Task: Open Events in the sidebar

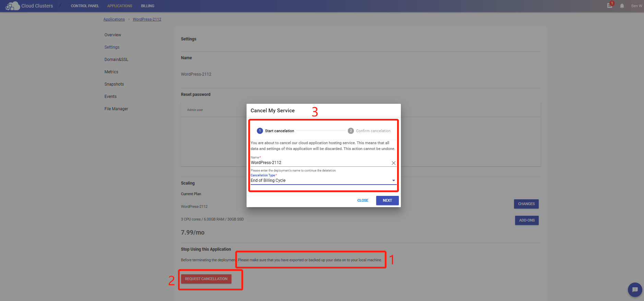Action: click(x=110, y=97)
